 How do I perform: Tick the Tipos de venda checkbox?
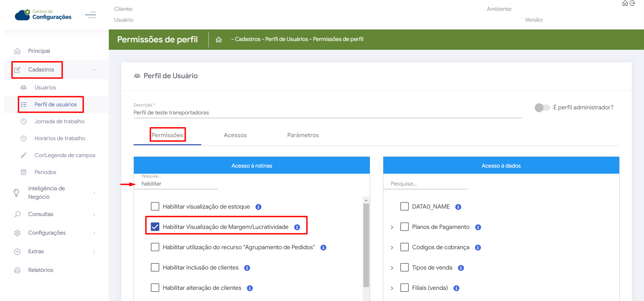click(404, 267)
